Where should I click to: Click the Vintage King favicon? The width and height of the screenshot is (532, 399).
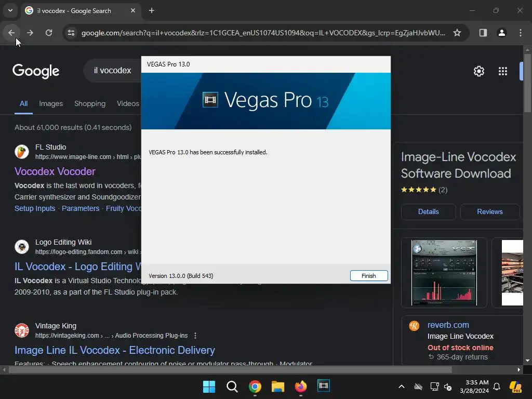[22, 330]
